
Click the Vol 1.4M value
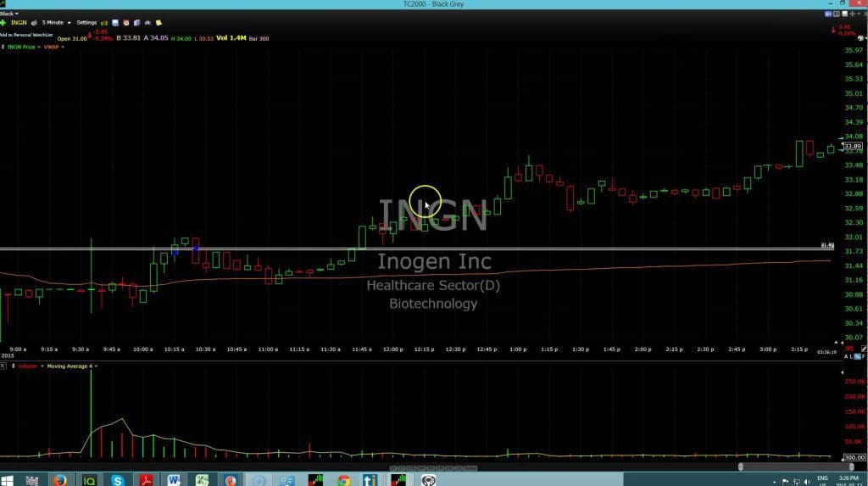click(231, 38)
